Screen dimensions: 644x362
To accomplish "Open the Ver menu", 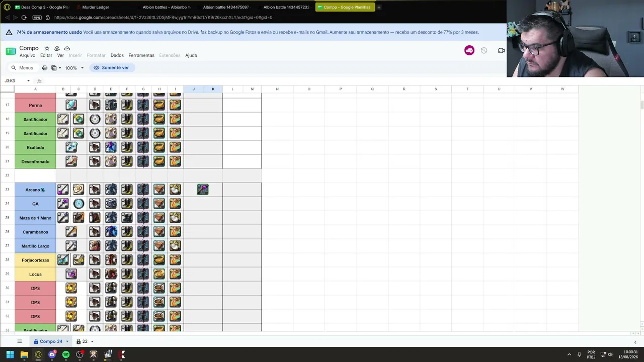I will tap(60, 55).
